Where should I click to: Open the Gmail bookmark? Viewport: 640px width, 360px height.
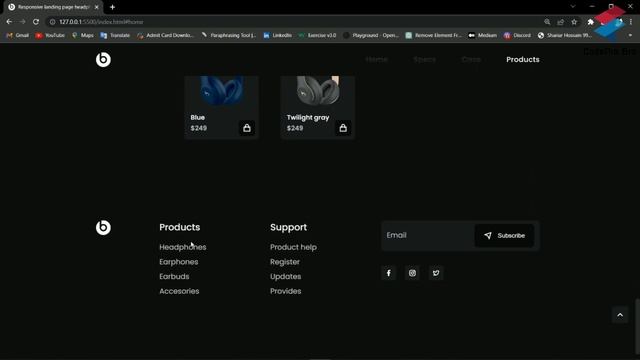point(18,36)
